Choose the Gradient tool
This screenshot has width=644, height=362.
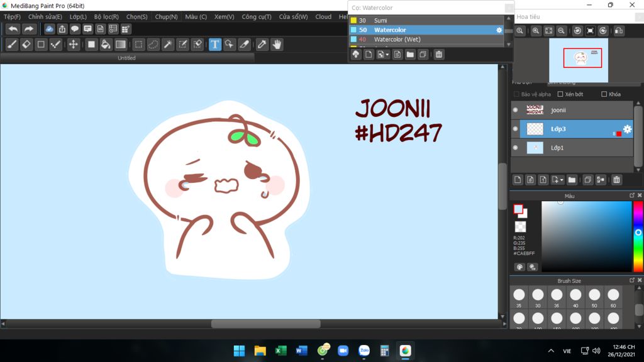120,45
